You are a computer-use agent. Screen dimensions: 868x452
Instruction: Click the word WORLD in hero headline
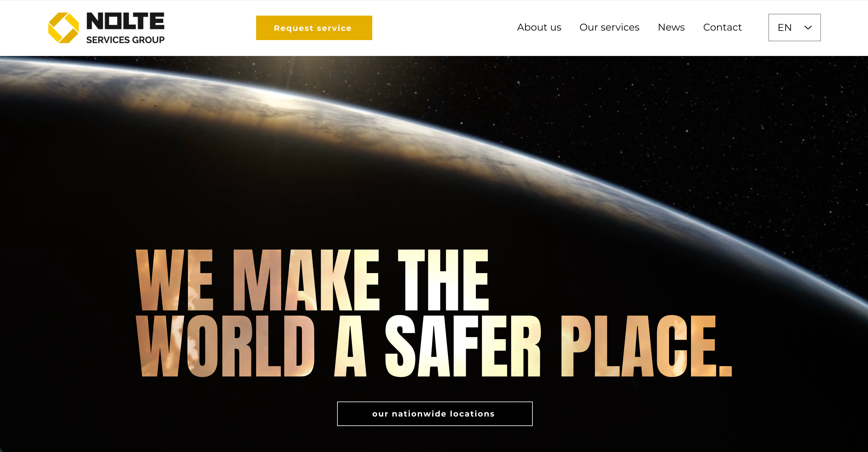coord(225,346)
